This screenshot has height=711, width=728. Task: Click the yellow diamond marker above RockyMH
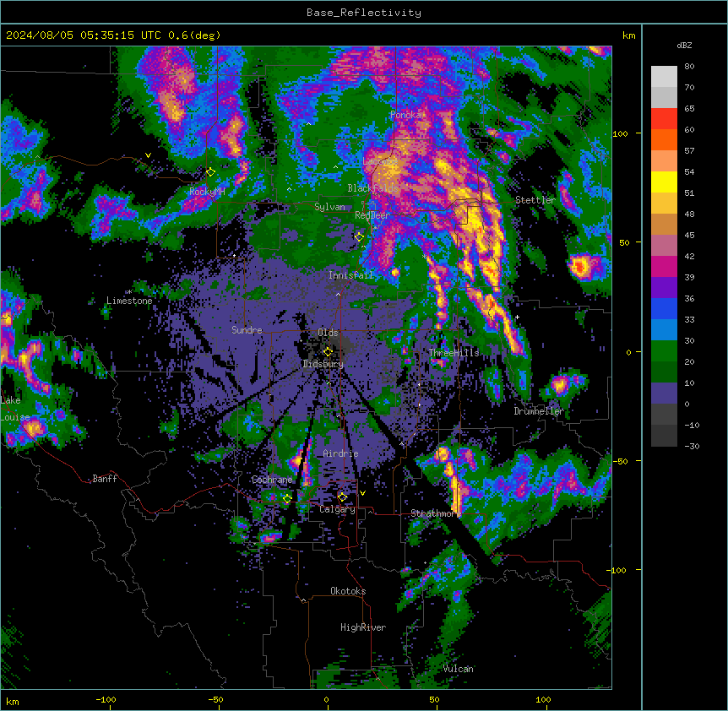[x=210, y=172]
